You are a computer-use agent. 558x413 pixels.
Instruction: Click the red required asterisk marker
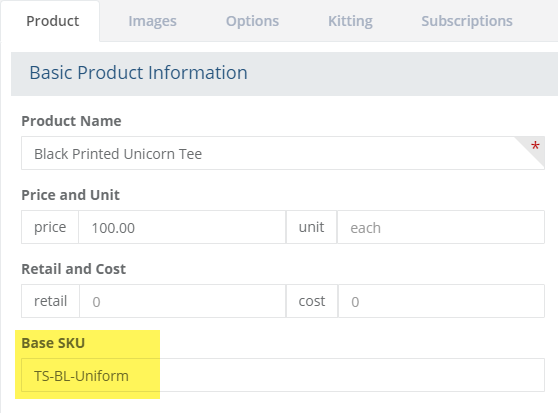(x=535, y=146)
